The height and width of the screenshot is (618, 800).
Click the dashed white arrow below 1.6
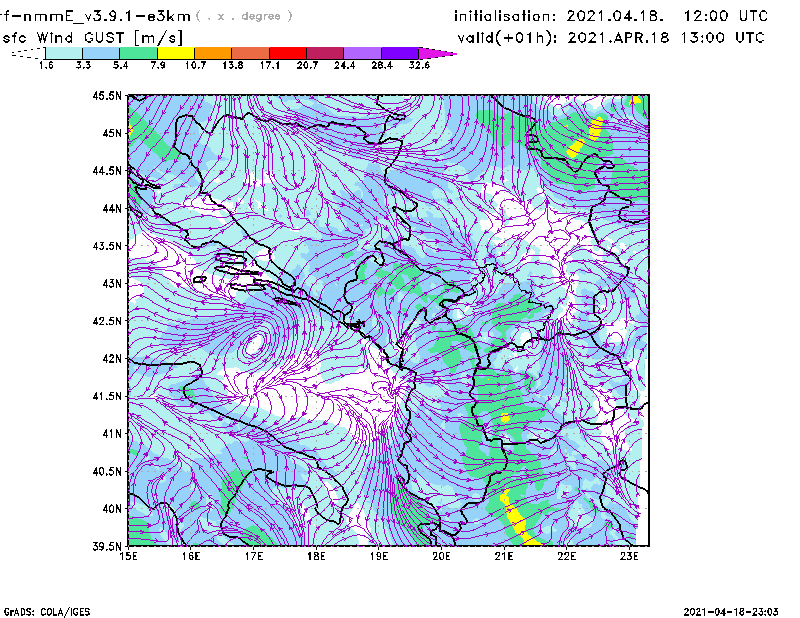tap(28, 53)
